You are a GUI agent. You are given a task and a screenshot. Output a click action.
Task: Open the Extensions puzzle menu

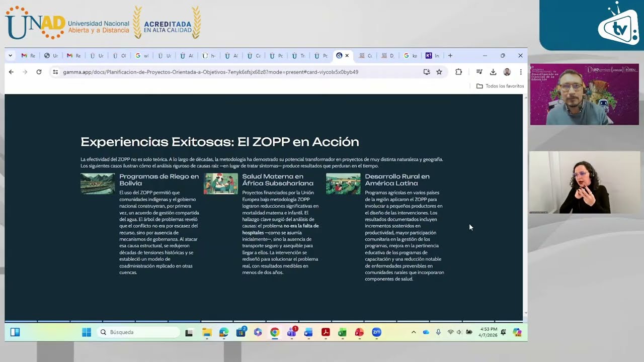(x=458, y=72)
